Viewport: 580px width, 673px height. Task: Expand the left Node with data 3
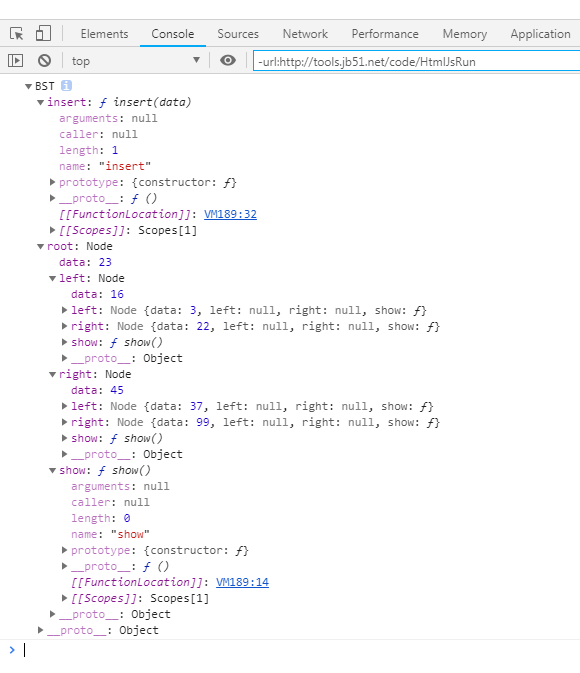64,310
